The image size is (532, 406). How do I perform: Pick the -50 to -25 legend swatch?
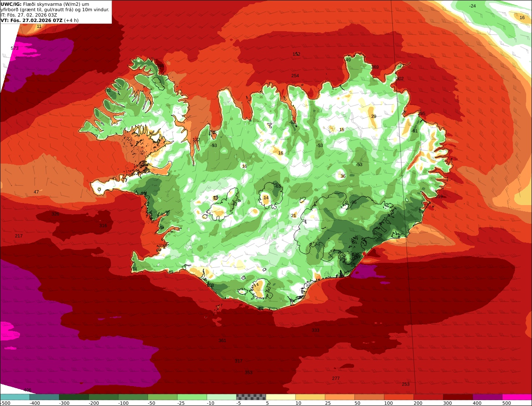tap(163, 397)
